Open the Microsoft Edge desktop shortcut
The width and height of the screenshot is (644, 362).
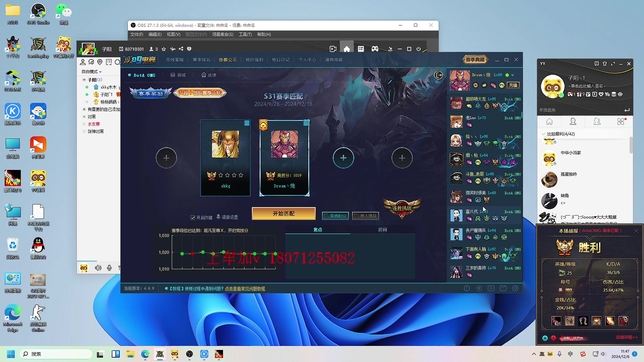pos(13,318)
